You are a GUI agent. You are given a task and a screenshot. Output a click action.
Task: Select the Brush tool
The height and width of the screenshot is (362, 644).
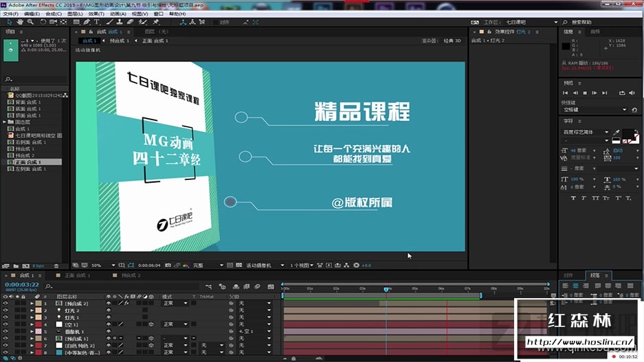pyautogui.click(x=110, y=22)
